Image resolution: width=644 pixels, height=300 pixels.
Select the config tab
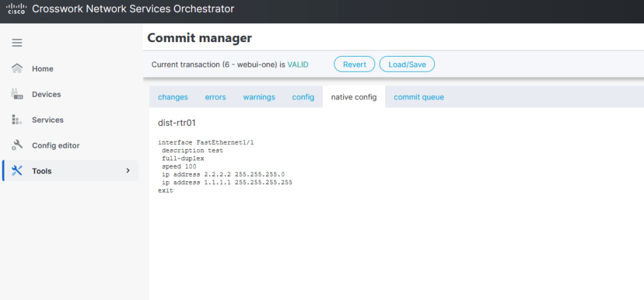tap(303, 97)
